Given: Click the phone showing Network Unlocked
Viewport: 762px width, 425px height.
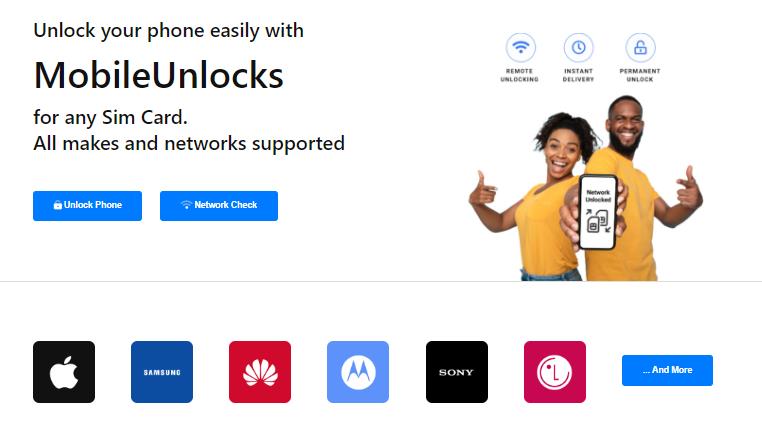Looking at the screenshot, I should [598, 212].
